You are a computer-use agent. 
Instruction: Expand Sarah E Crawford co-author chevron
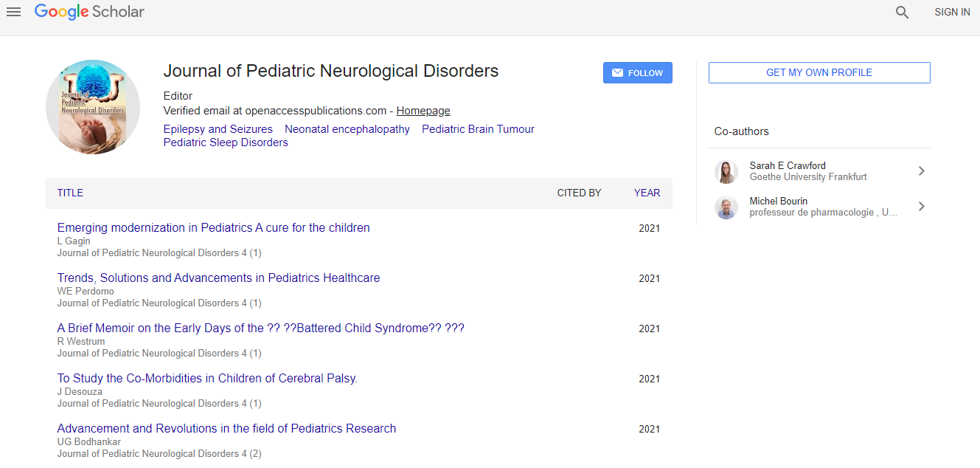(921, 171)
